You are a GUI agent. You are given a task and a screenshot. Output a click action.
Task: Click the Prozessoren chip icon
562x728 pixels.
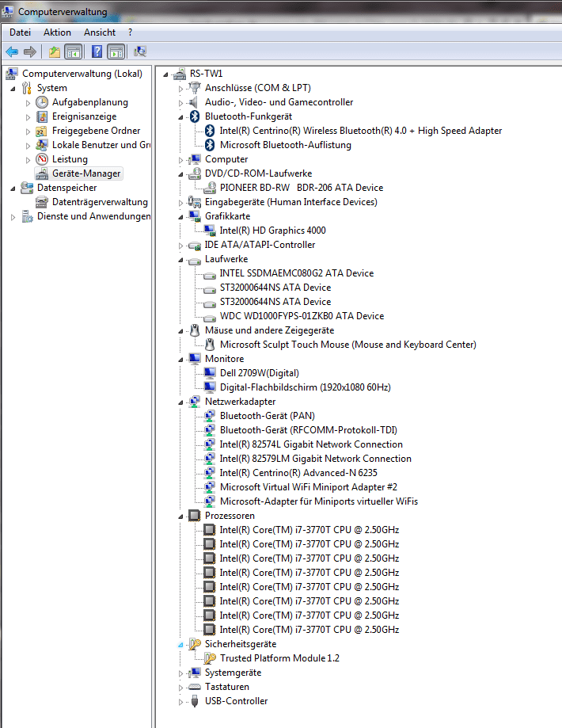195,516
